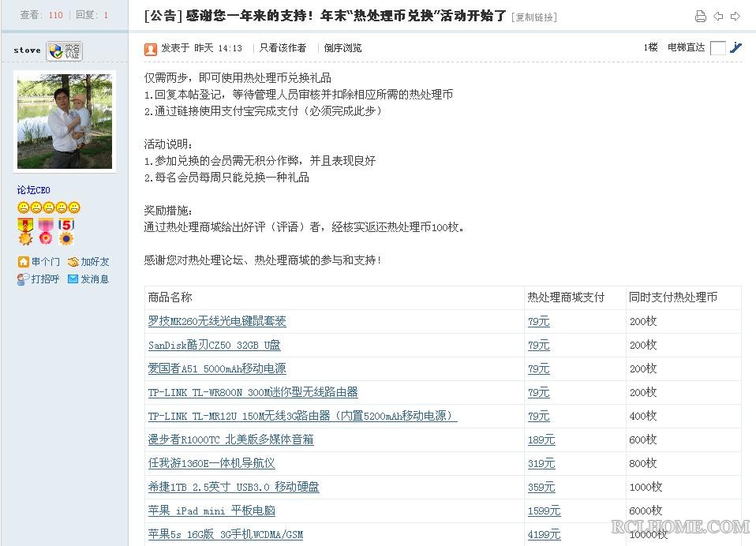Open TP-LINK TL-WR800N mini router link

[253, 392]
